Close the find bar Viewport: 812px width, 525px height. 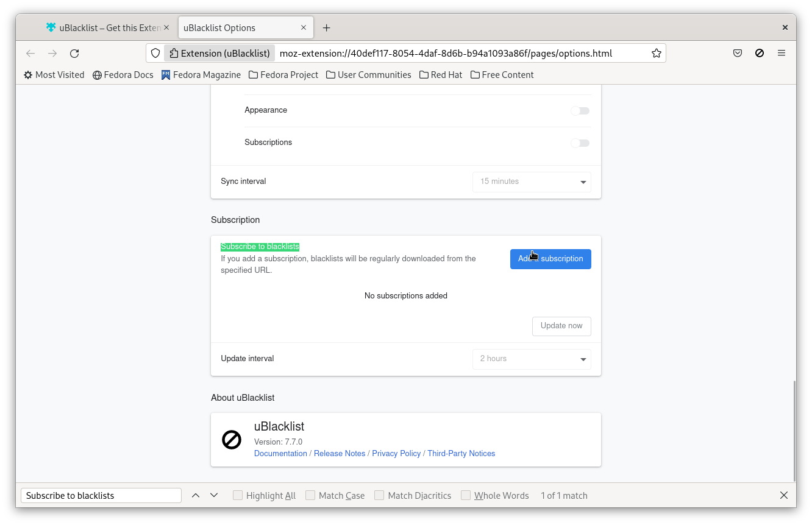point(784,496)
